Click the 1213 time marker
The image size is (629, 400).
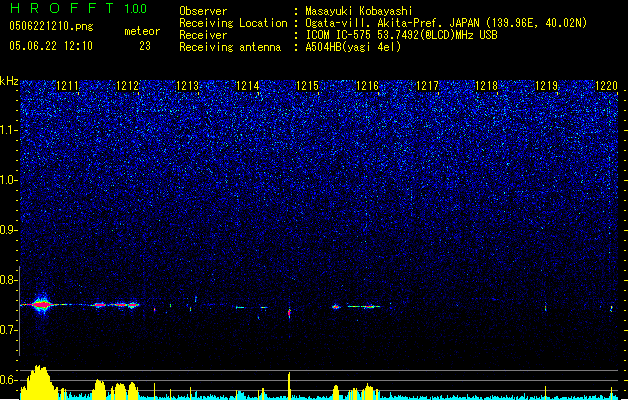[x=187, y=86]
